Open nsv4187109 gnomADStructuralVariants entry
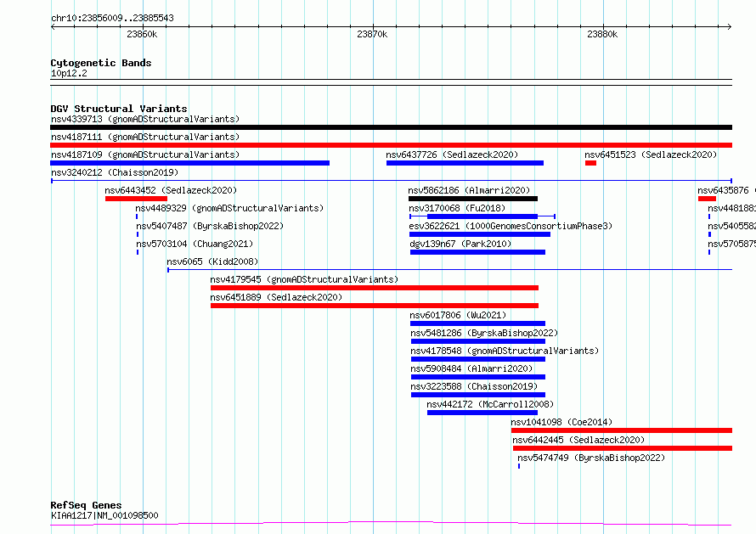The width and height of the screenshot is (756, 534). (x=145, y=155)
